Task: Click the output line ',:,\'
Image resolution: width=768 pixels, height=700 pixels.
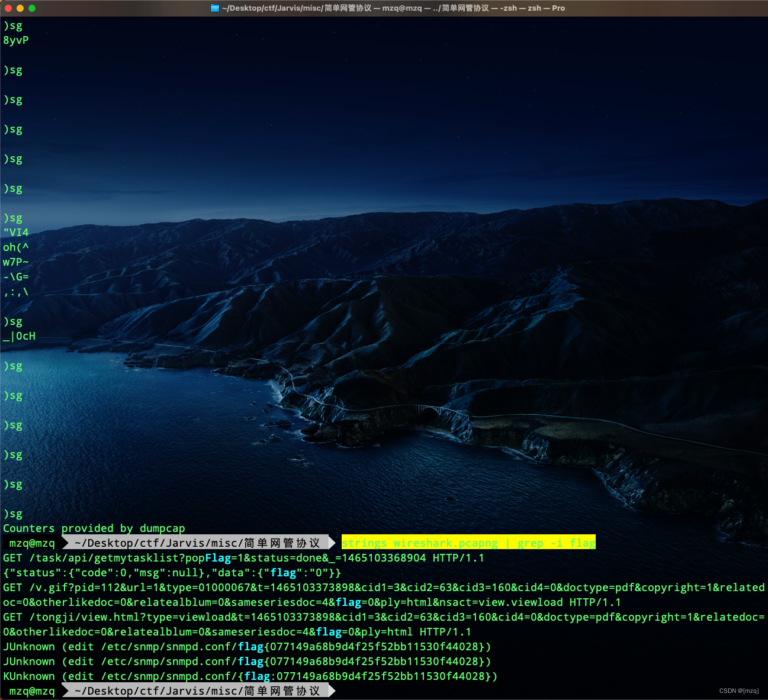Action: pyautogui.click(x=16, y=292)
